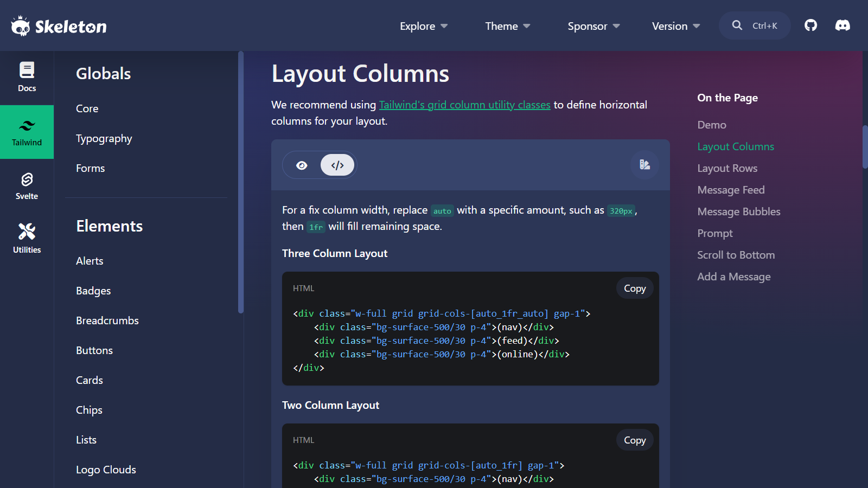Open the Forms page
The image size is (868, 488).
[x=91, y=168]
